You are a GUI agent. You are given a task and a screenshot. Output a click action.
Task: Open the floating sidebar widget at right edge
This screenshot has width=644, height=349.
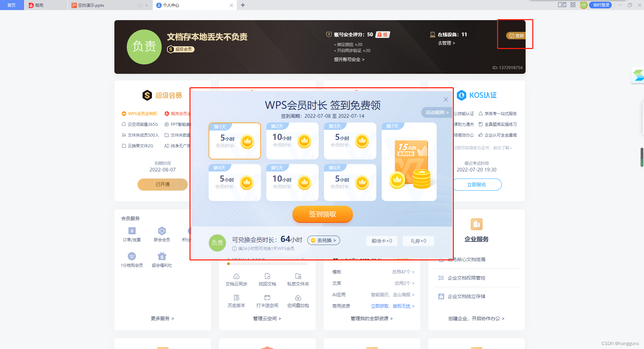click(x=638, y=75)
